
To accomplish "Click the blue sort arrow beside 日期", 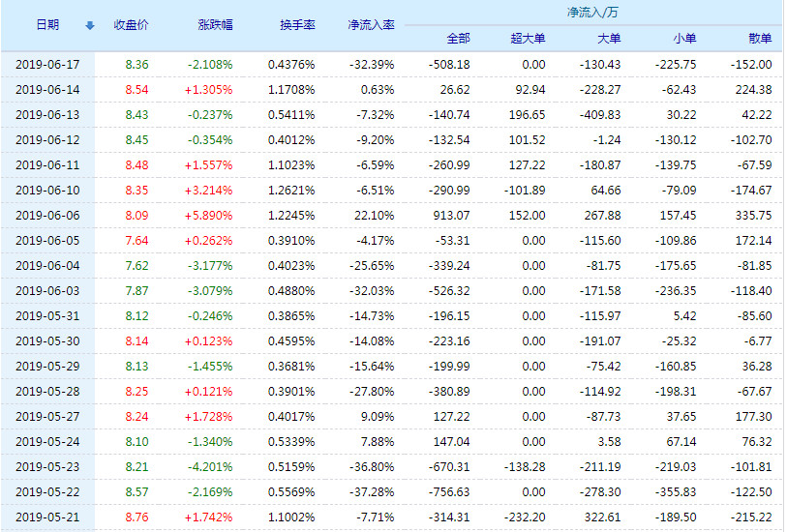I will point(90,25).
